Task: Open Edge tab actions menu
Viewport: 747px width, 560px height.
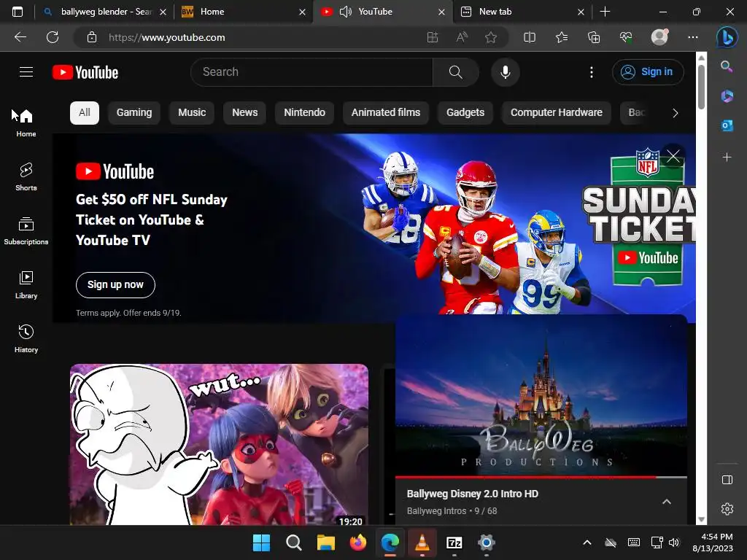Action: coord(18,12)
